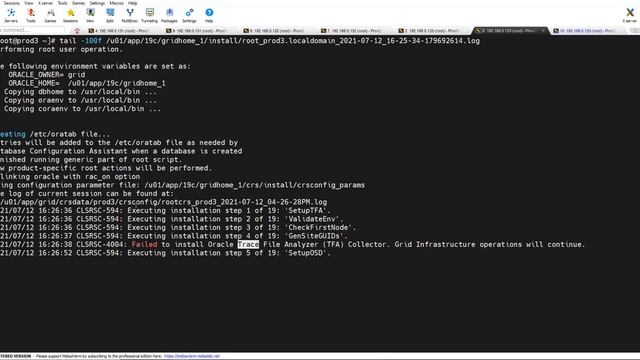Click the crsconfig_params file path
This screenshot has width=640, height=360.
[x=254, y=185]
